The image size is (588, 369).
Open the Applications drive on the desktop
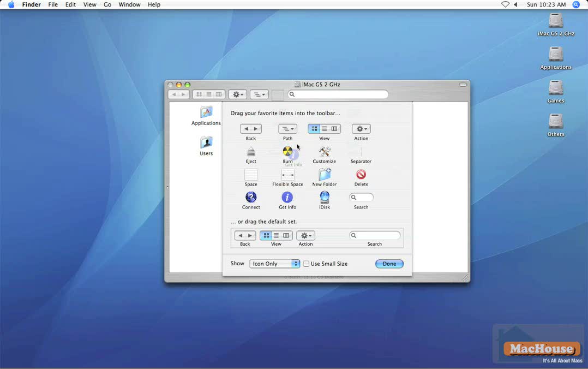[x=556, y=54]
